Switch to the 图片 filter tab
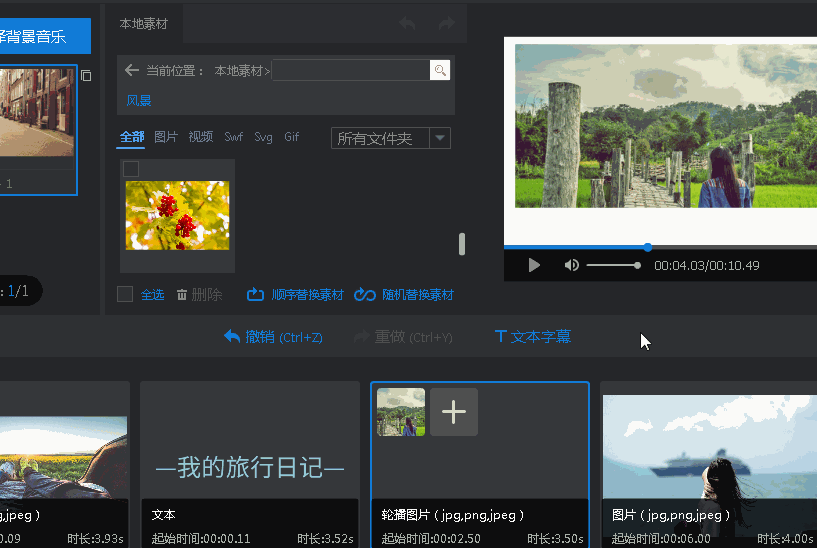 (x=166, y=137)
